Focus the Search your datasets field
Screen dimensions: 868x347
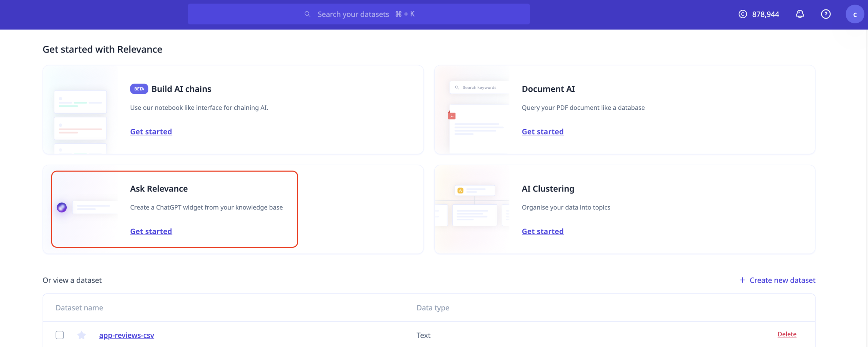pos(359,14)
